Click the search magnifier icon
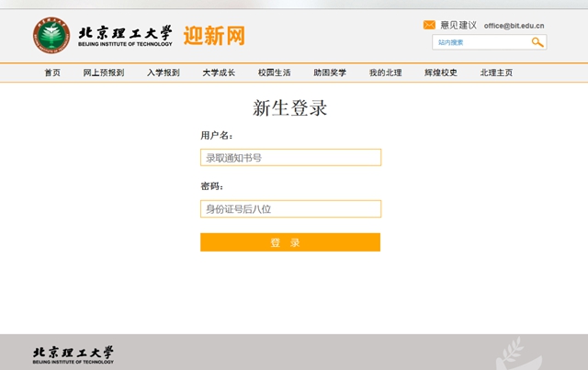This screenshot has height=370, width=588. pos(537,42)
